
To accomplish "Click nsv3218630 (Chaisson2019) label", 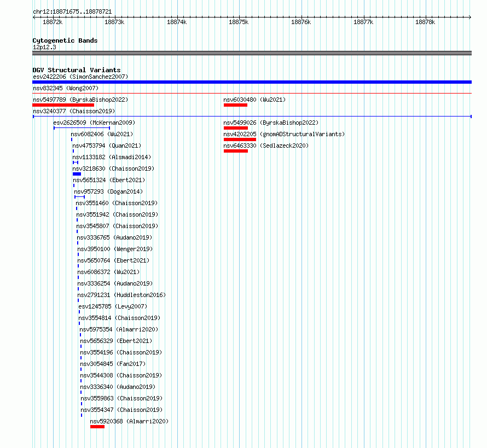I will coord(113,168).
